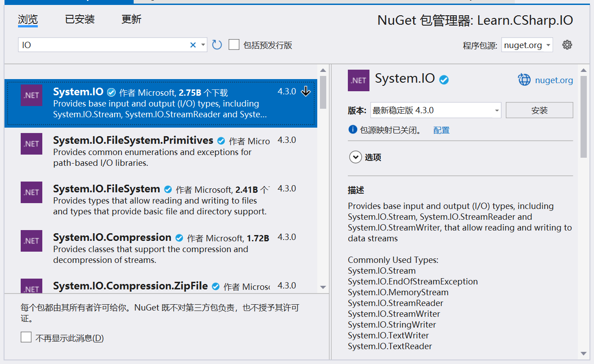Click the .NET icon of System.IO package row

pos(31,95)
